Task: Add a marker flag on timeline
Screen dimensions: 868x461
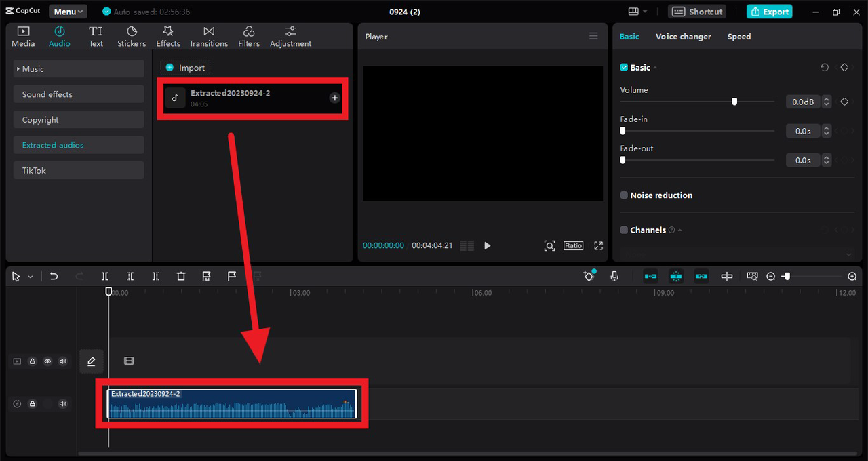Action: click(x=231, y=277)
